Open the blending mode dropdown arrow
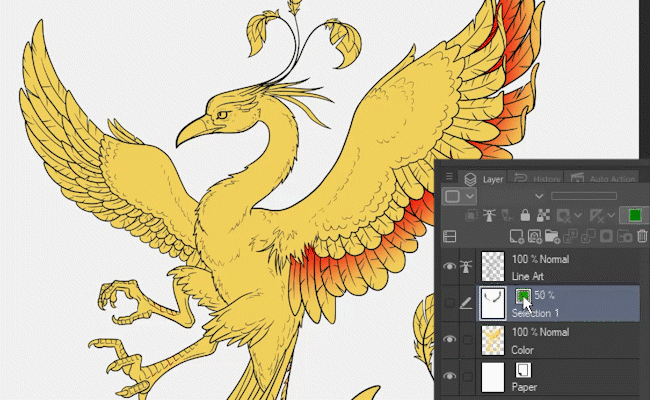Viewport: 650px width, 400px height. coord(539,196)
